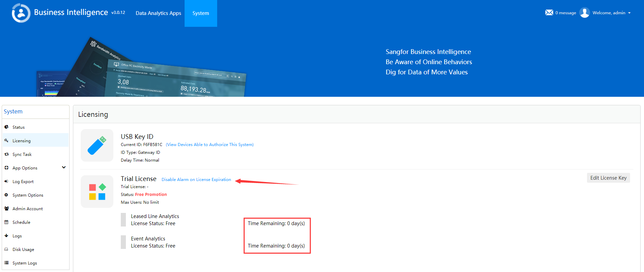Click the Free Promotion status text
644x272 pixels.
pos(151,195)
